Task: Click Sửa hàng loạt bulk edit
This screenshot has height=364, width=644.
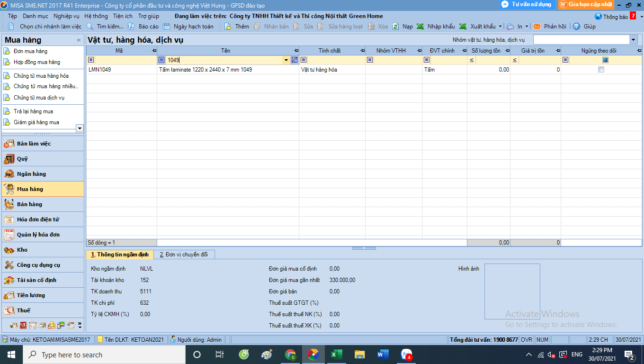Action: point(340,27)
